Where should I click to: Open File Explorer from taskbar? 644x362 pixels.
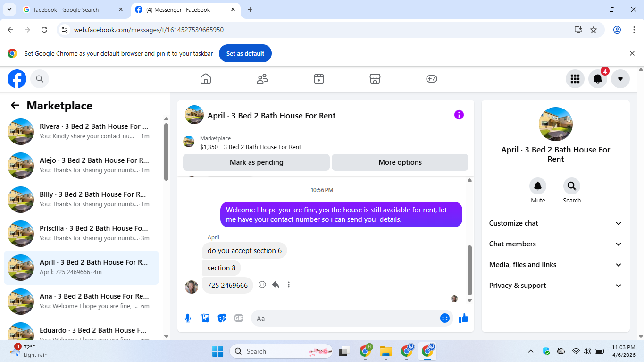coord(386,351)
